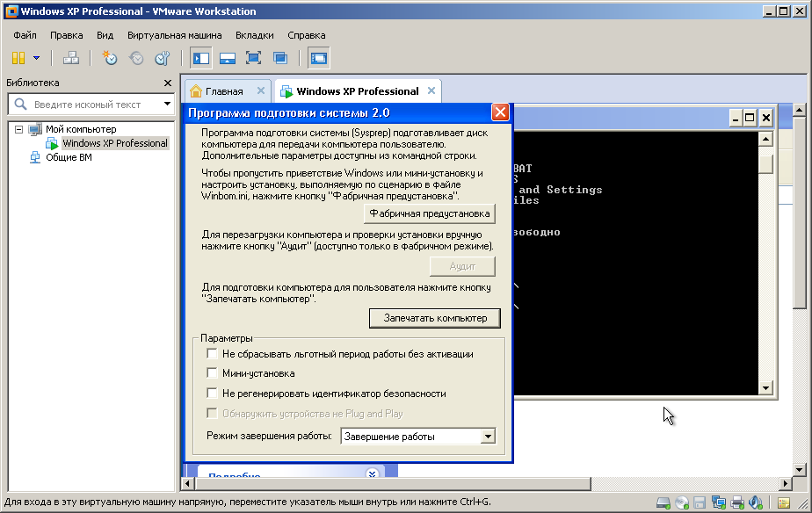Check Не сбрасывать льготный период checkbox
The image size is (812, 513).
[x=212, y=353]
